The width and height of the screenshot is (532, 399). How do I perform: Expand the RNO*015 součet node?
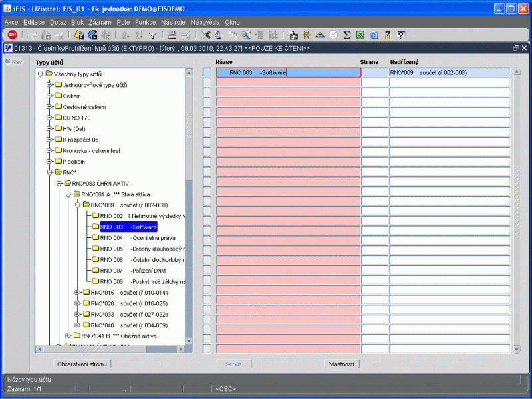(x=77, y=292)
